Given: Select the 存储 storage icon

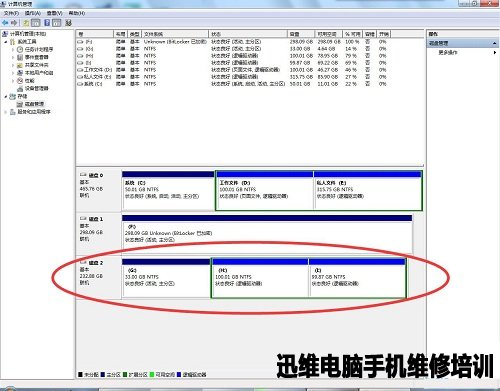Looking at the screenshot, I should coord(13,96).
